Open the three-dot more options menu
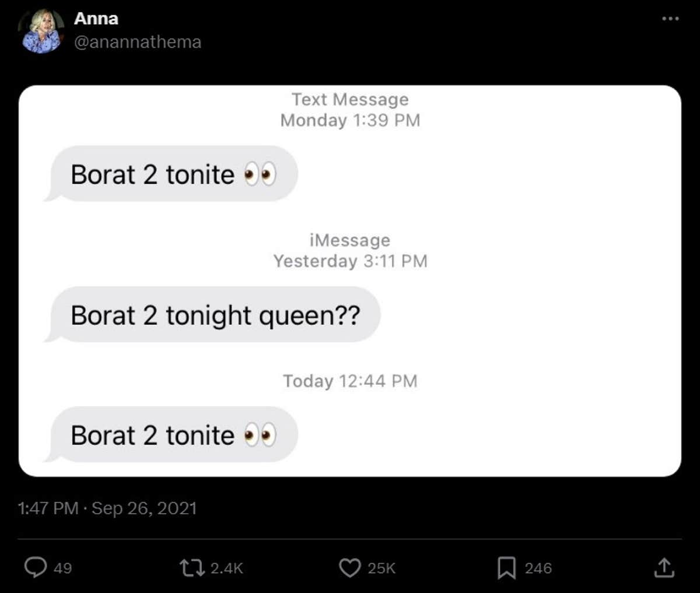The image size is (700, 593). pos(670,18)
